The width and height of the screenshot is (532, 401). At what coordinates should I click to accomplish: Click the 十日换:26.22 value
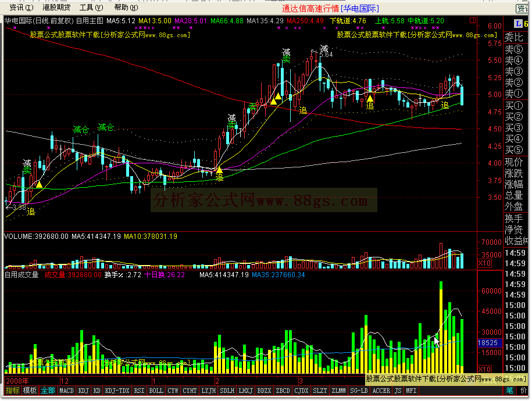[165, 274]
